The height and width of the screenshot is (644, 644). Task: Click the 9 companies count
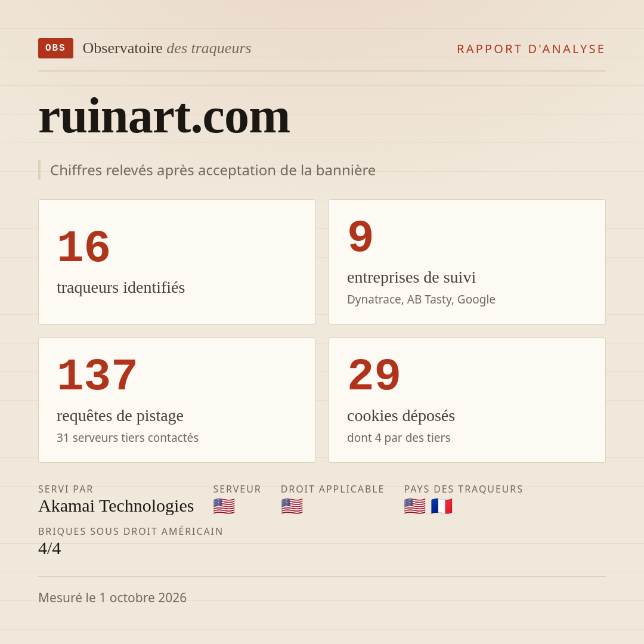point(360,237)
